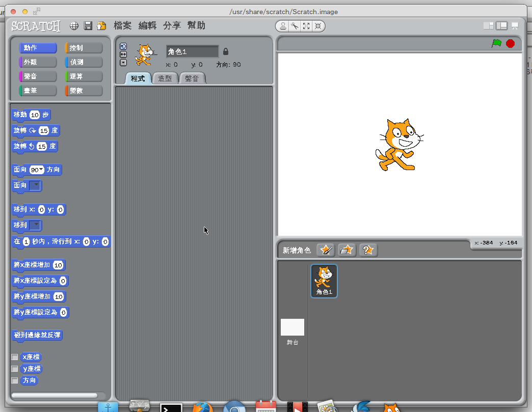Select the shrink sprite tool
This screenshot has height=412, width=532.
(x=318, y=26)
